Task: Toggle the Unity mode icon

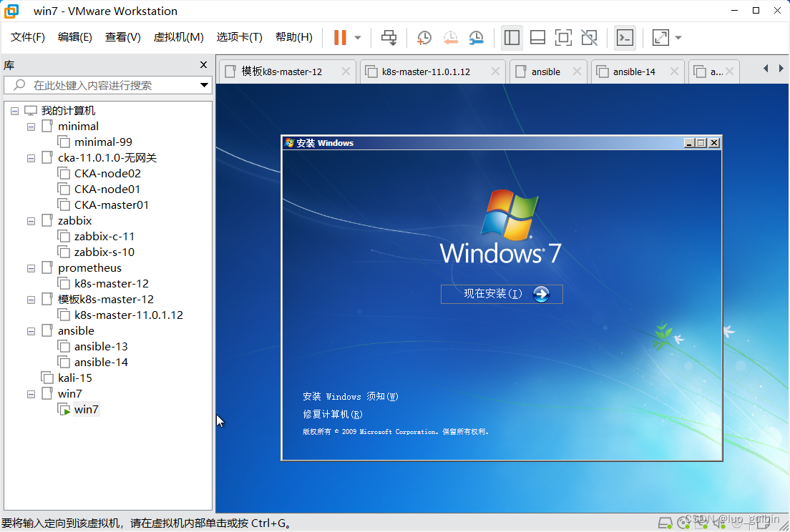Action: click(x=589, y=37)
